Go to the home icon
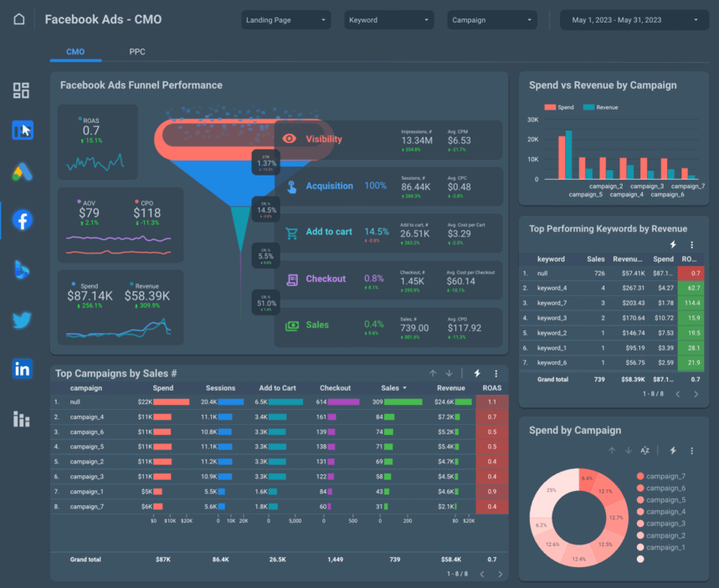 18,19
